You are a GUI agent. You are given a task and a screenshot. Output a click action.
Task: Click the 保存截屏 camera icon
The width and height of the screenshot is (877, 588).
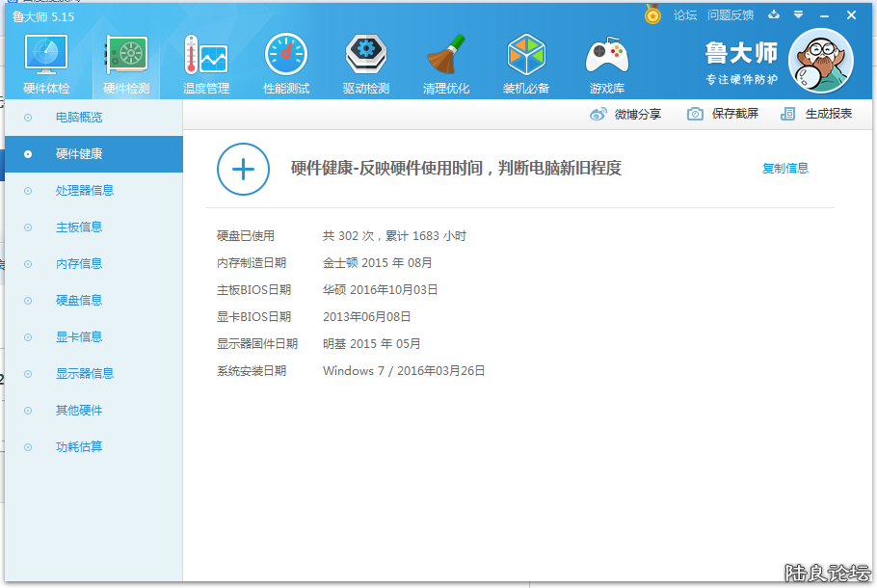(x=695, y=114)
